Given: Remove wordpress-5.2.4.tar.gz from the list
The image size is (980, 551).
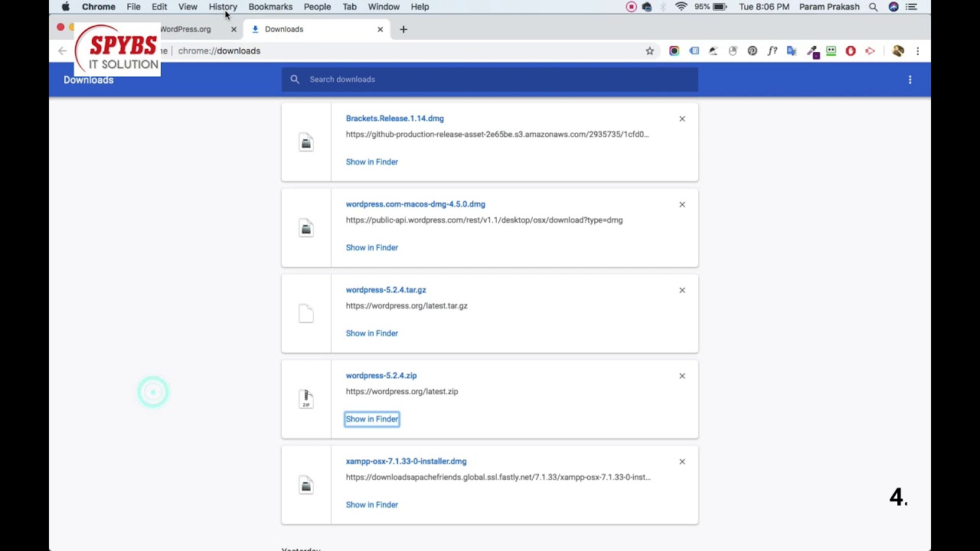Looking at the screenshot, I should point(682,290).
